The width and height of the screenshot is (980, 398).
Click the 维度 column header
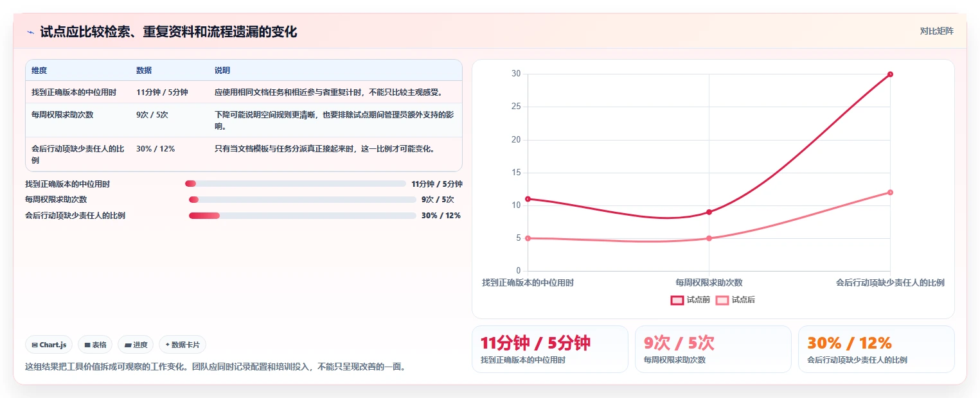[x=39, y=71]
